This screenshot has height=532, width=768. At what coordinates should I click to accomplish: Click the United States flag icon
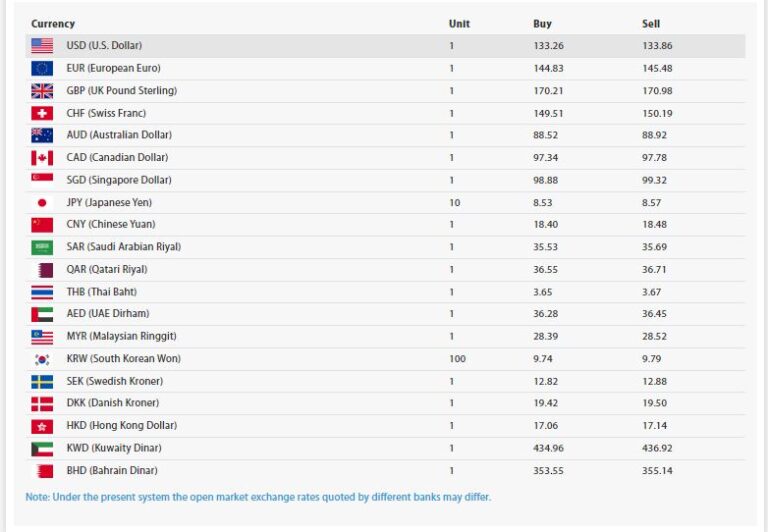[x=42, y=46]
